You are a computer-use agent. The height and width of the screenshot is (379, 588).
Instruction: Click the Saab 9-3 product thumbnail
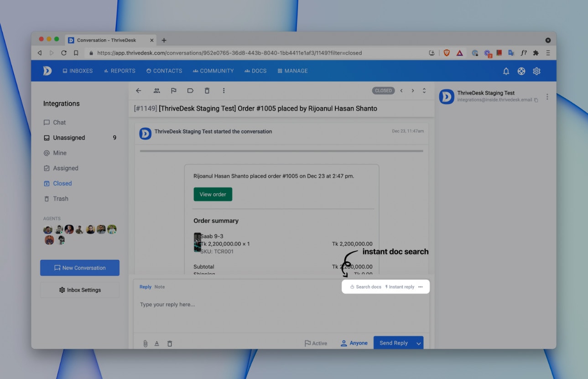tap(198, 242)
